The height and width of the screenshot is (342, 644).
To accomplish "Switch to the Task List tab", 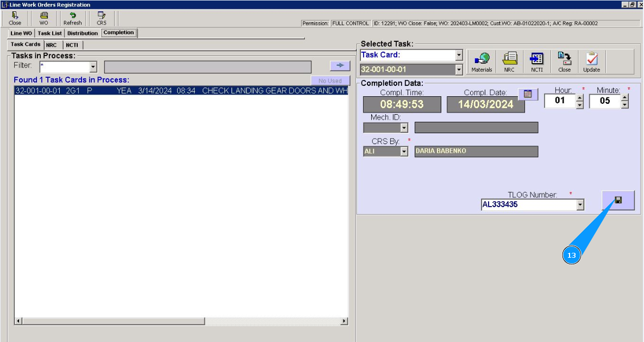I will (x=49, y=33).
